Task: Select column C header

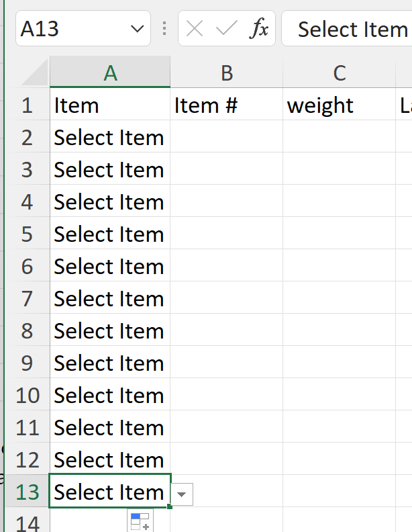Action: pyautogui.click(x=339, y=73)
